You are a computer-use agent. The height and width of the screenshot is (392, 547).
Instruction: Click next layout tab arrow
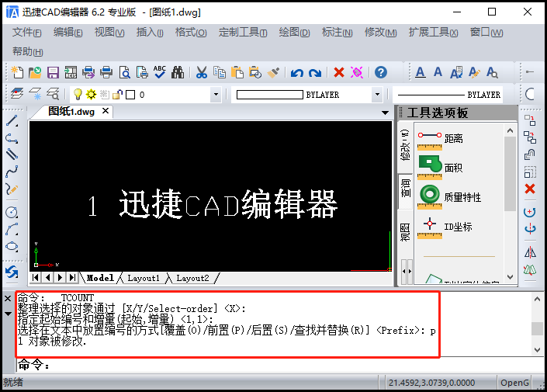coord(60,278)
